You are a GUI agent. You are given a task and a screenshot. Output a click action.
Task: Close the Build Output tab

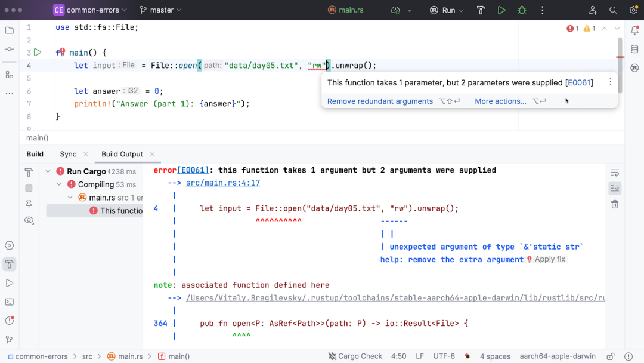(x=153, y=154)
